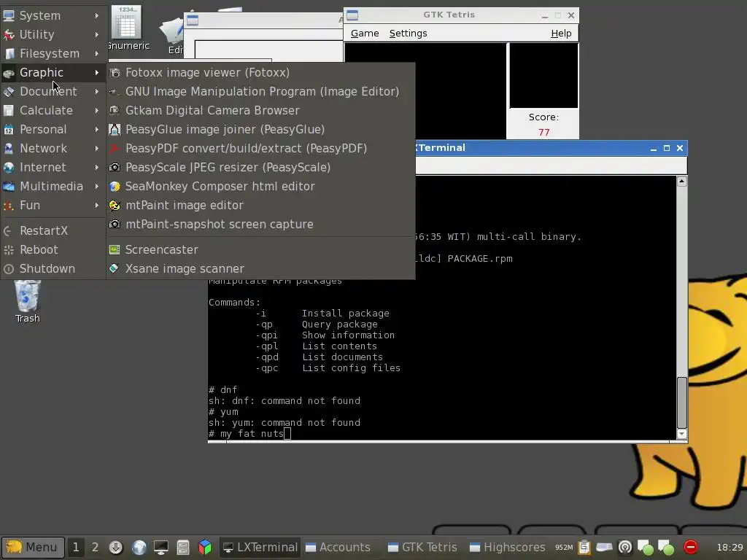Click the file cabinet launcher in panel
Screen dimensions: 747x560
pyautogui.click(x=183, y=547)
